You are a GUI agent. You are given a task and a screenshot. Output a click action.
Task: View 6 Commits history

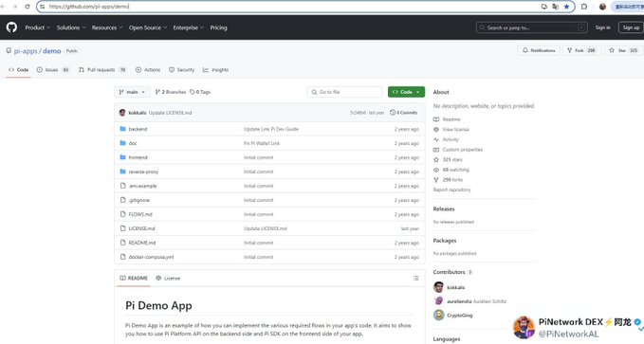tap(404, 113)
